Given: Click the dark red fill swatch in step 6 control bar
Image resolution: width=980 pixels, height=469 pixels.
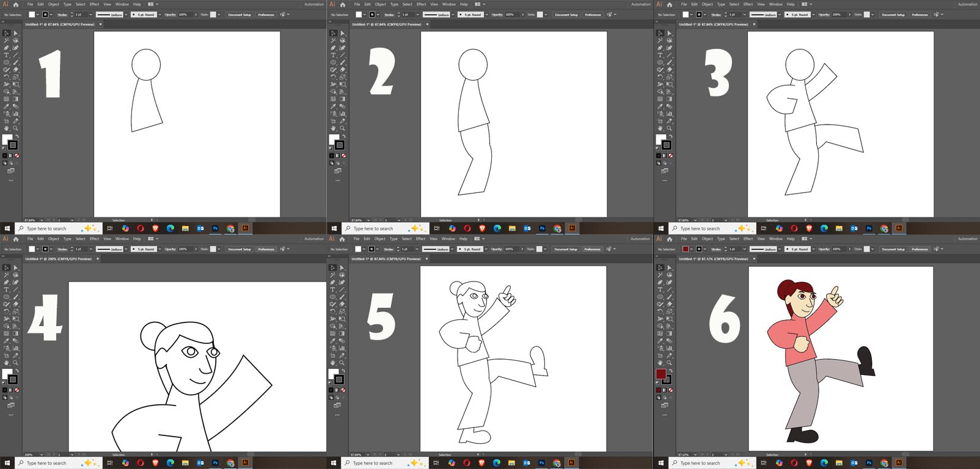Looking at the screenshot, I should (x=686, y=249).
